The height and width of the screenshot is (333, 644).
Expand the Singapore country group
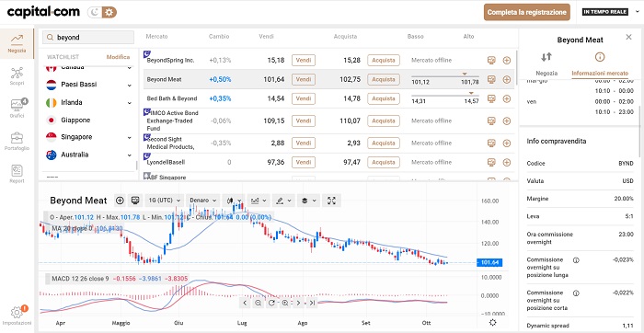point(130,138)
